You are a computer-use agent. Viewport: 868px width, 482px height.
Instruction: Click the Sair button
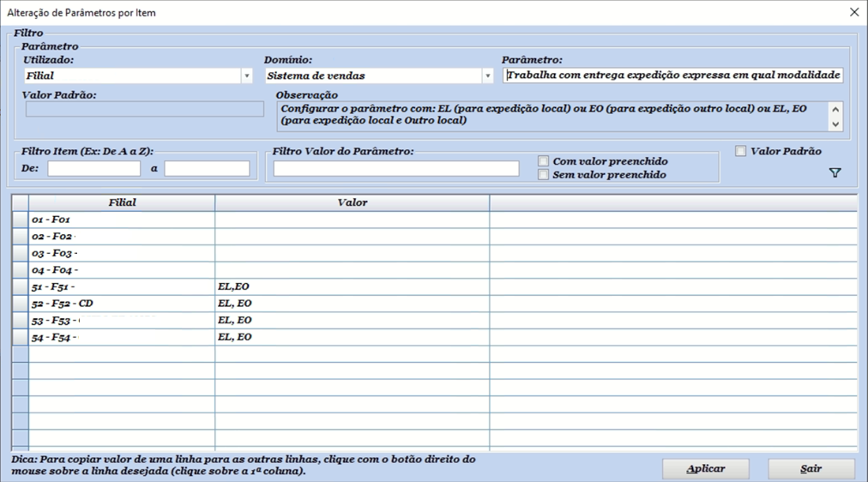811,469
